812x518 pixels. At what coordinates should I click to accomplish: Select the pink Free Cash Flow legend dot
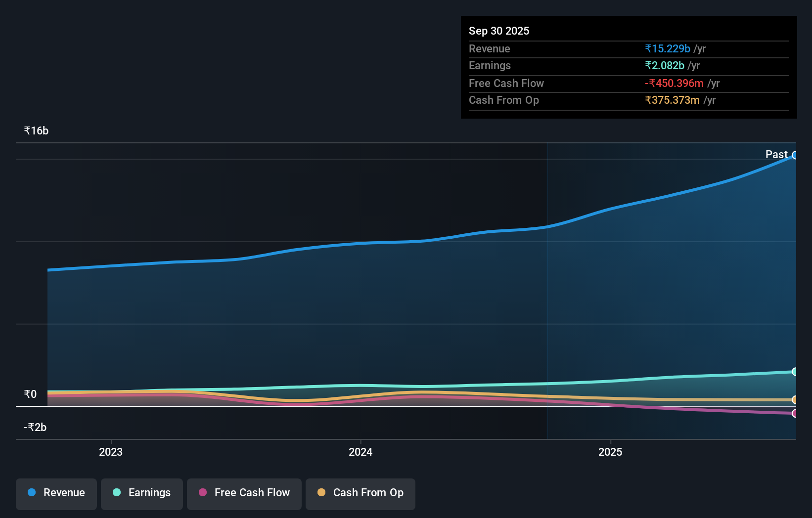coord(202,492)
